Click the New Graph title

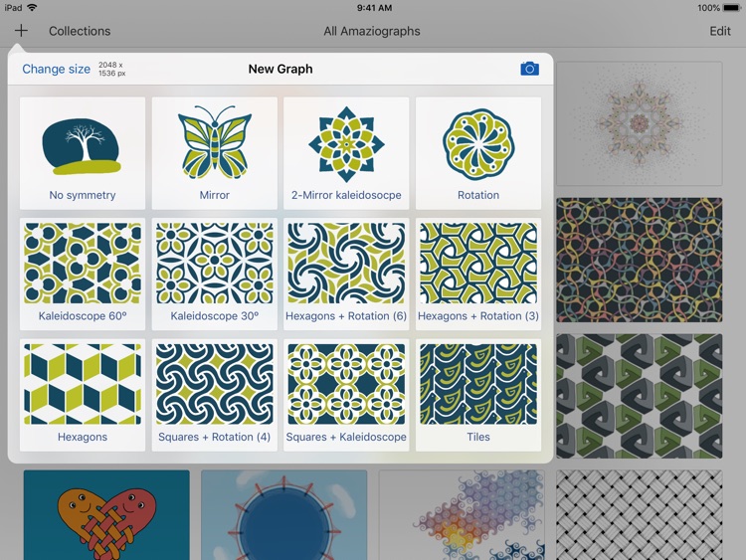280,69
